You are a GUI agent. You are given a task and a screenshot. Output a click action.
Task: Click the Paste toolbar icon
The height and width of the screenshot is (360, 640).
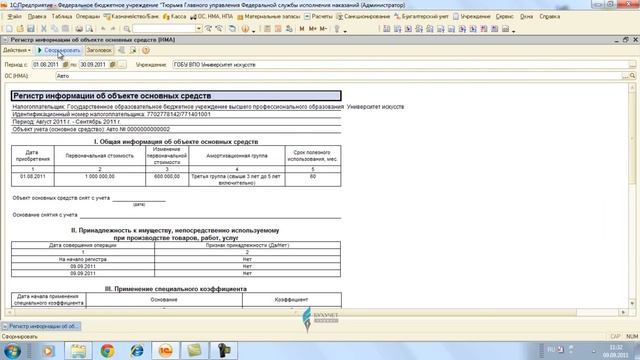click(65, 29)
